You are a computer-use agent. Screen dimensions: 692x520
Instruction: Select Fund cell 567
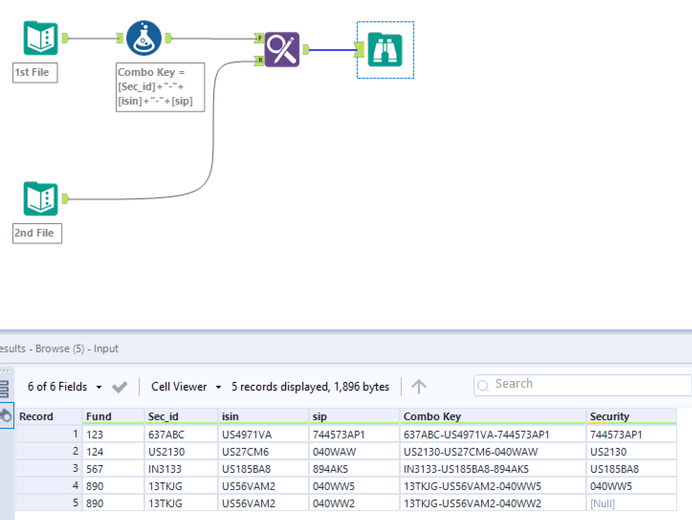click(x=113, y=469)
